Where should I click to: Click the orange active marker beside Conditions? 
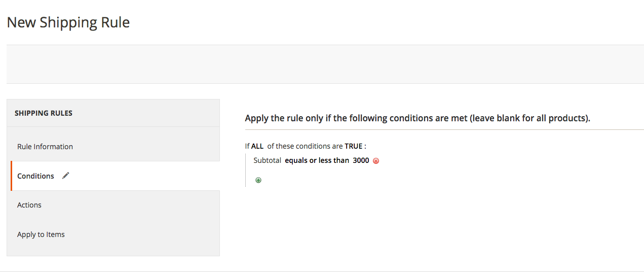tap(11, 176)
